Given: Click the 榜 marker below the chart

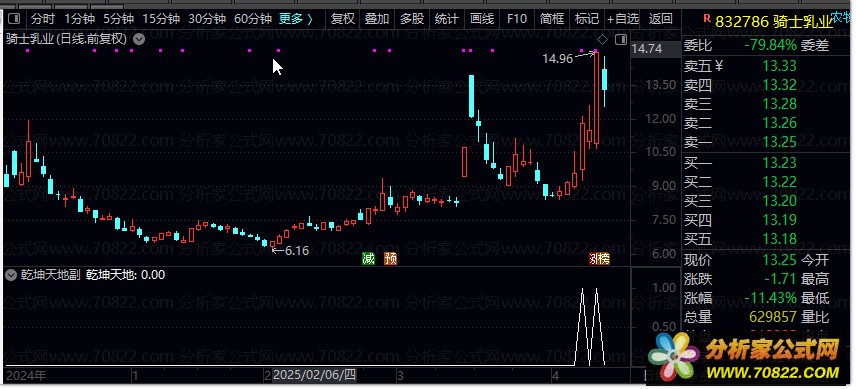Looking at the screenshot, I should (603, 259).
